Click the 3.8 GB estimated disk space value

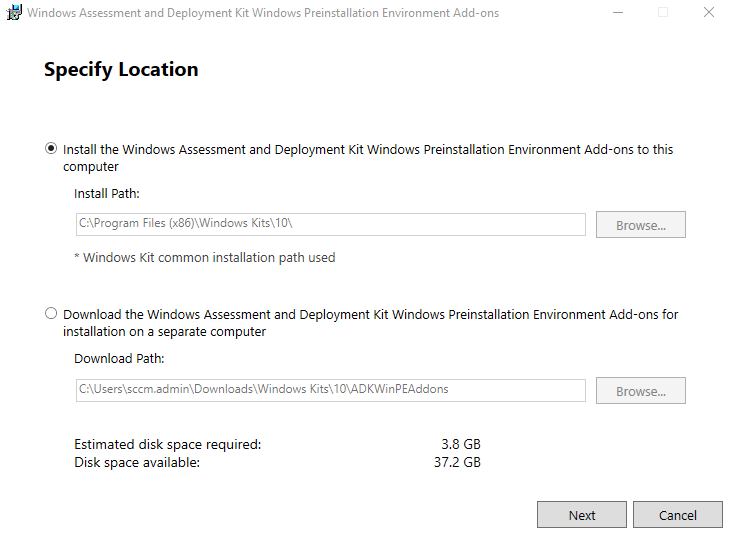[x=461, y=444]
